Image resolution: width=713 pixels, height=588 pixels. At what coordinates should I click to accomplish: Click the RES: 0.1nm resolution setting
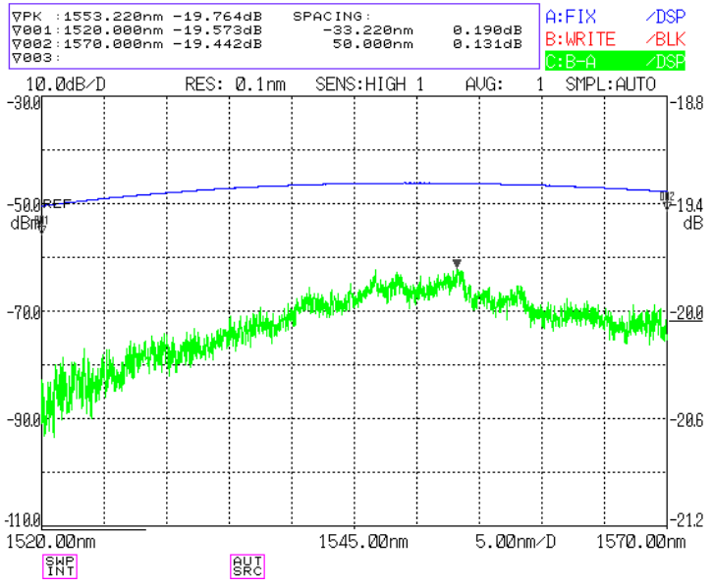click(235, 84)
